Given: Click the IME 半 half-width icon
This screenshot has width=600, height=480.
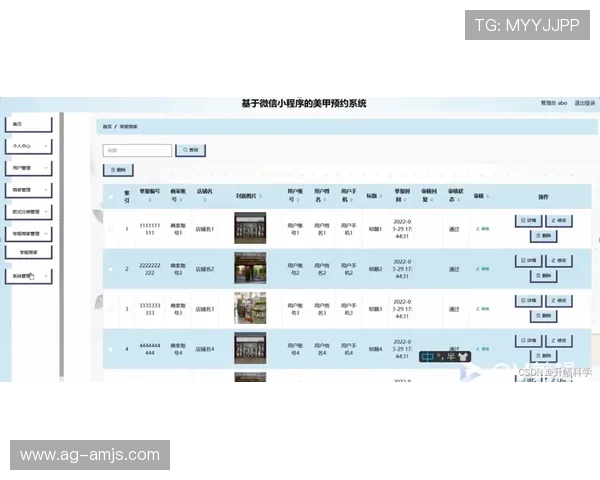Looking at the screenshot, I should click(x=451, y=357).
